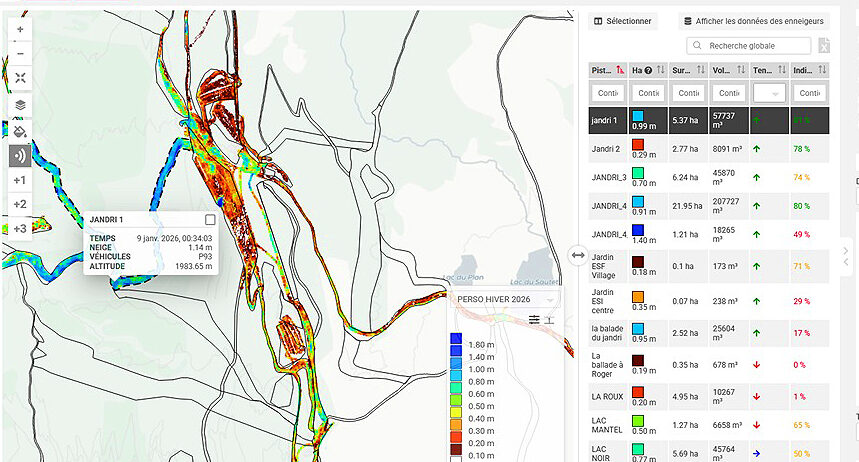Zoom in on the map

point(20,30)
